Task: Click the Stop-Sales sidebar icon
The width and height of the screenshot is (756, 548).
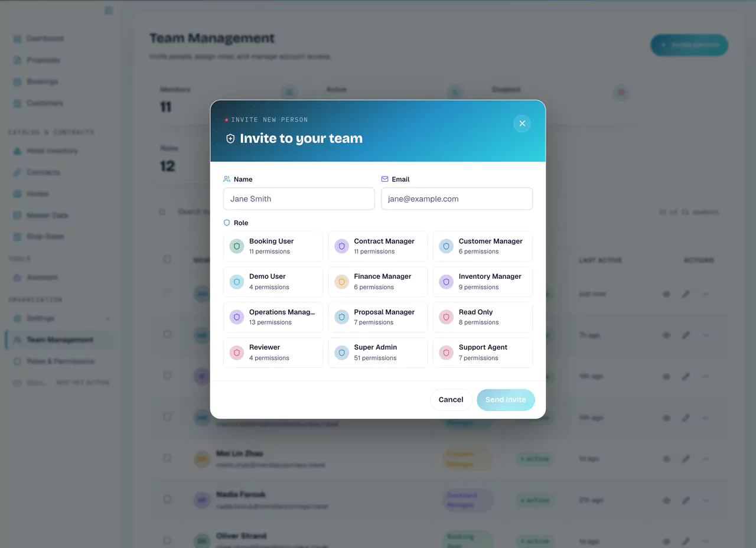Action: click(x=18, y=237)
